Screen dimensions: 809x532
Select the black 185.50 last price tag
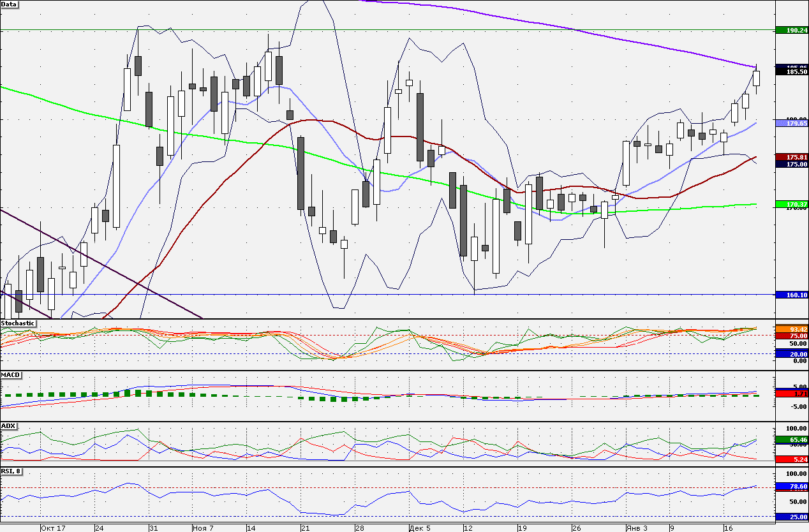coord(792,72)
